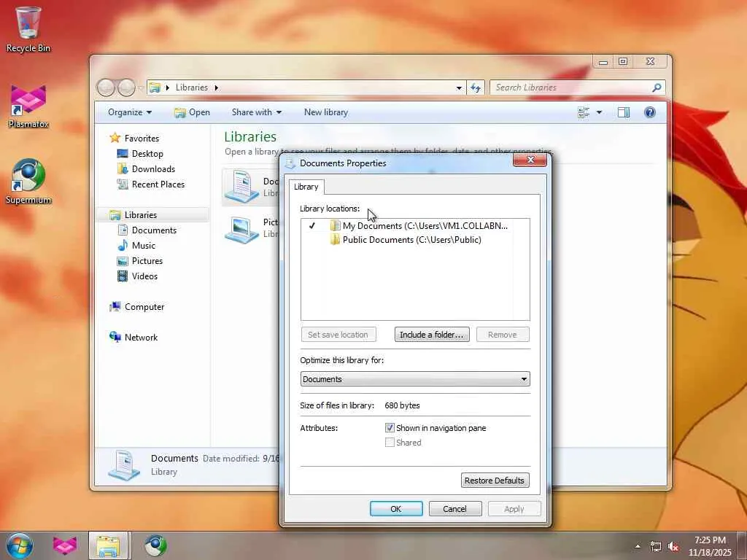Click the Remove button
747x560 pixels.
click(503, 334)
